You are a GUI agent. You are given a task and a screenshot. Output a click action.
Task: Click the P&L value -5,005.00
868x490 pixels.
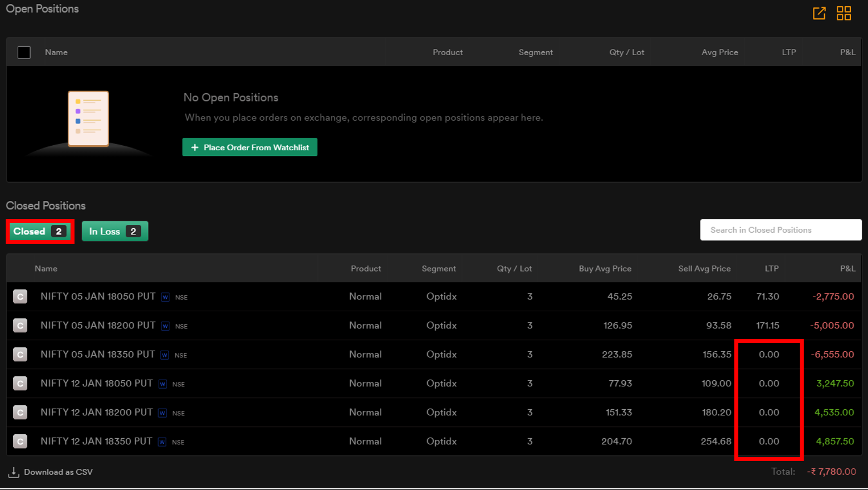pos(832,326)
